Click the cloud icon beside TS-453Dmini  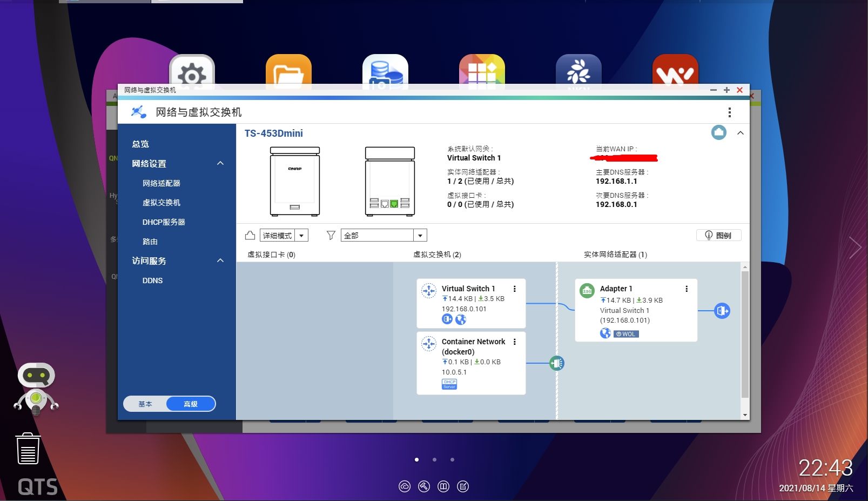718,132
